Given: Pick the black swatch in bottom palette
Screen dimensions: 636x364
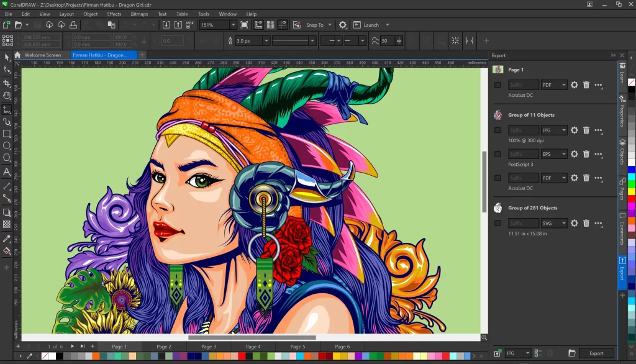Looking at the screenshot, I should pos(60,357).
